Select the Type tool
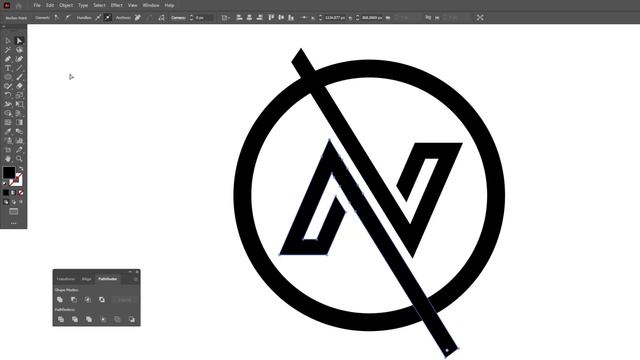 pyautogui.click(x=8, y=68)
